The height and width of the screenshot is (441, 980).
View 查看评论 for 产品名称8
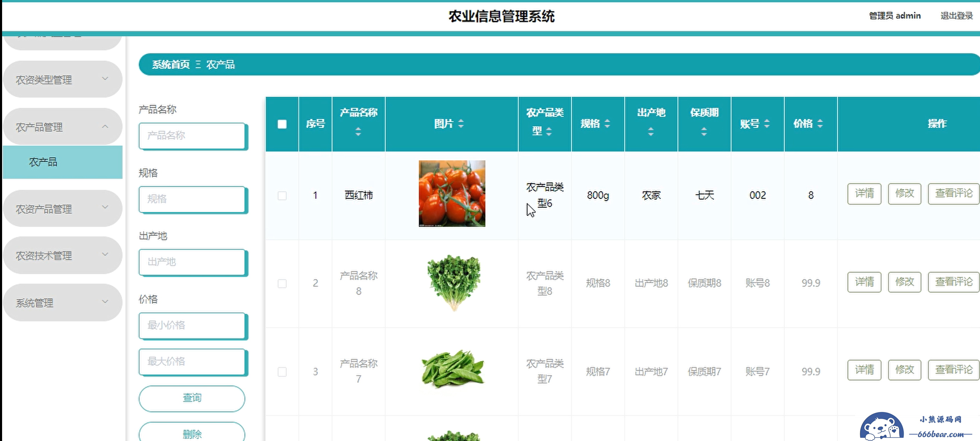coord(953,282)
